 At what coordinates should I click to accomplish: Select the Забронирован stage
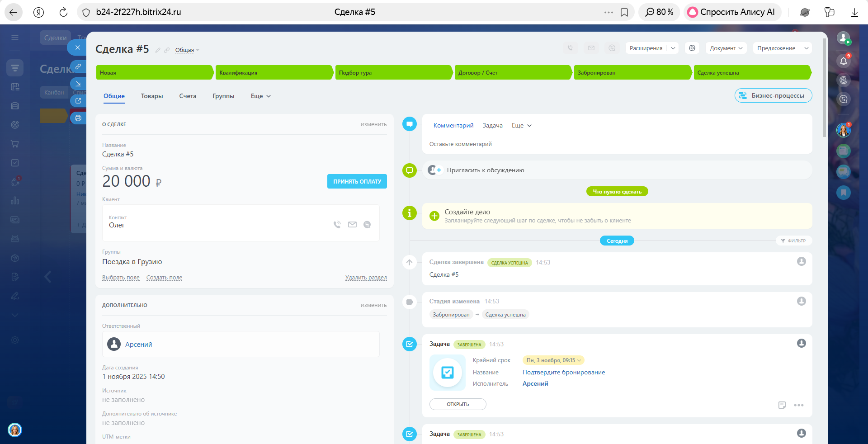coord(632,72)
